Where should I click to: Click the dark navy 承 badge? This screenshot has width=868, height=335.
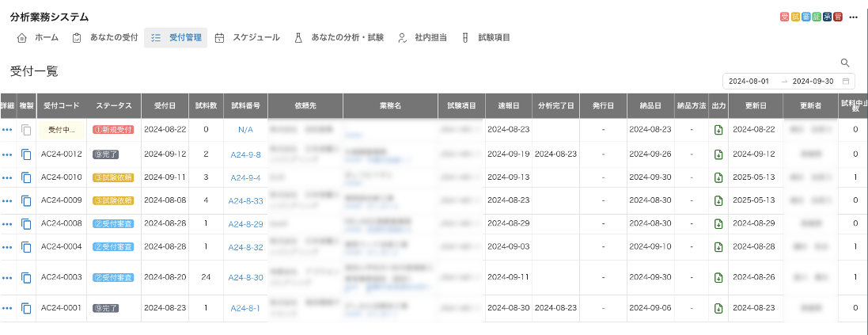[x=825, y=17]
